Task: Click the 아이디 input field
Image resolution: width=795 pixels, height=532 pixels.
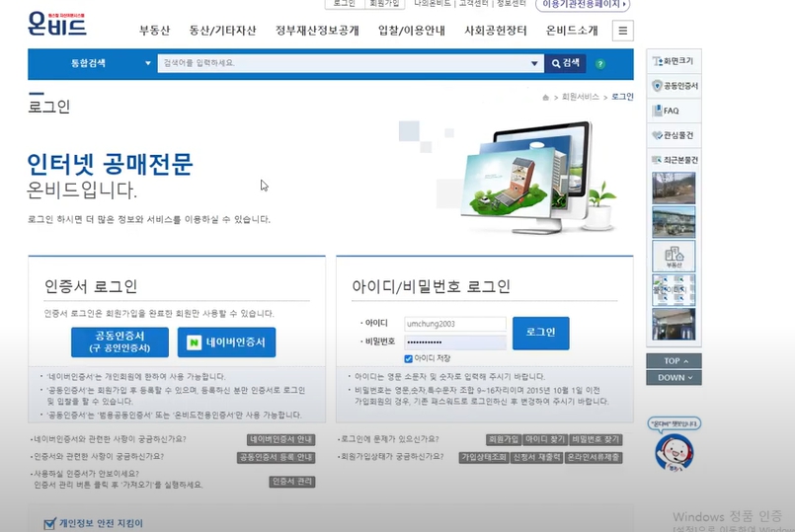Action: tap(455, 324)
